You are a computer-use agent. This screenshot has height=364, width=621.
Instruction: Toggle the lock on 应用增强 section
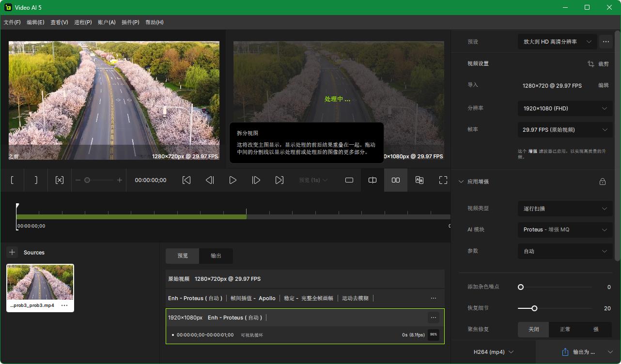(603, 182)
